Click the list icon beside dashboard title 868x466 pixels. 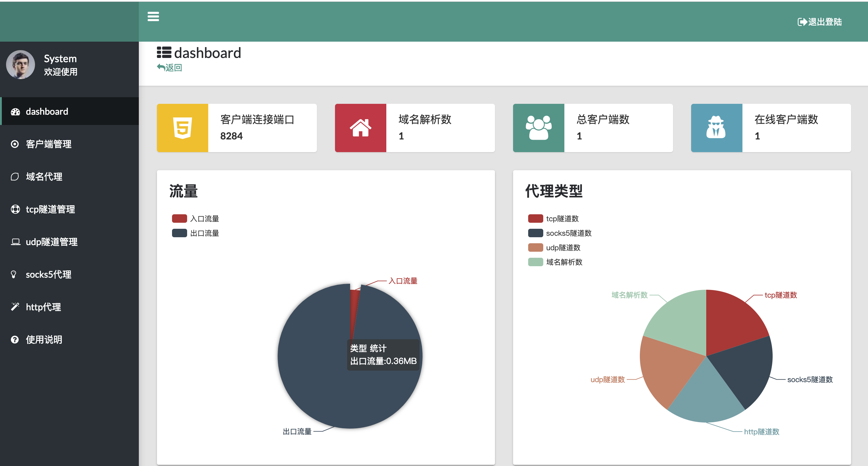pos(164,53)
